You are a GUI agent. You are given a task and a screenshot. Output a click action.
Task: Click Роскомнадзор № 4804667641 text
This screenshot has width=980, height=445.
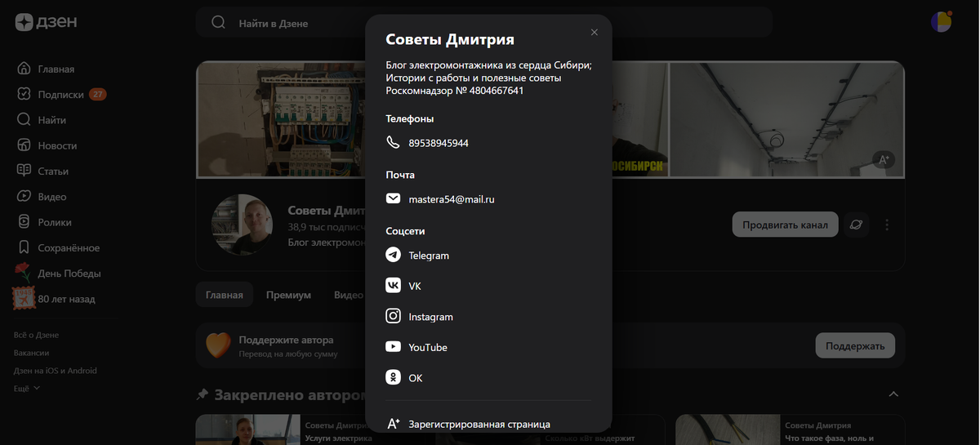pyautogui.click(x=455, y=91)
